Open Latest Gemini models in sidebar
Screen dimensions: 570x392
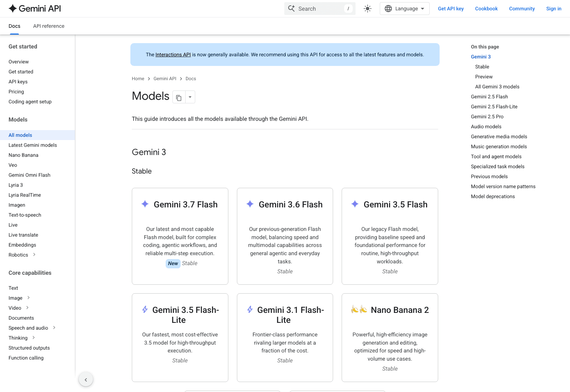click(33, 145)
